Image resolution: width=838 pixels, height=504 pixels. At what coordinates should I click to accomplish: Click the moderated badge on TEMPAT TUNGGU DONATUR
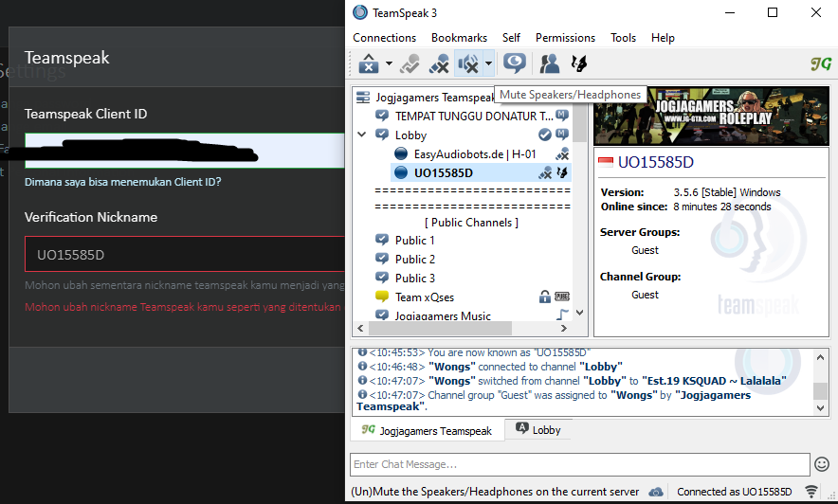pyautogui.click(x=562, y=115)
